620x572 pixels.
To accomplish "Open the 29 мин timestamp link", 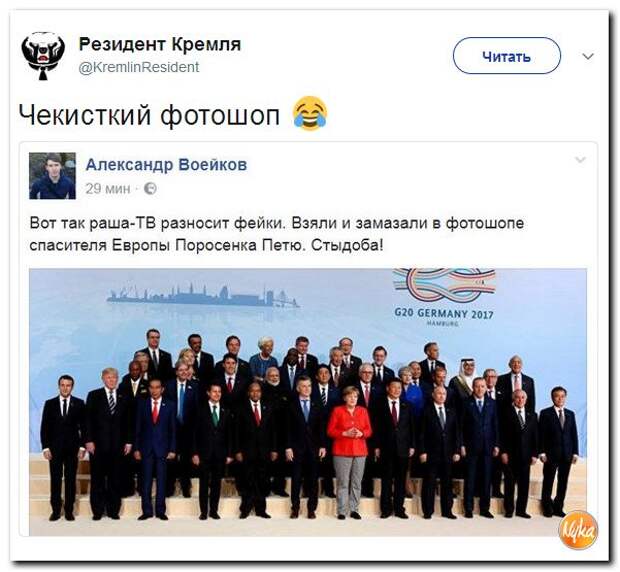I will pyautogui.click(x=108, y=189).
